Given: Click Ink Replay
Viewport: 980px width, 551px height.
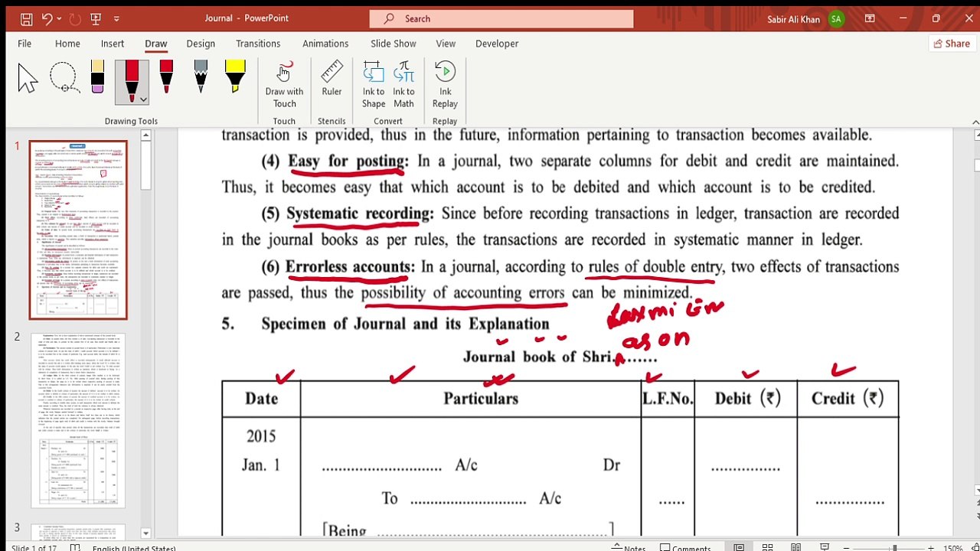Looking at the screenshot, I should tap(445, 85).
